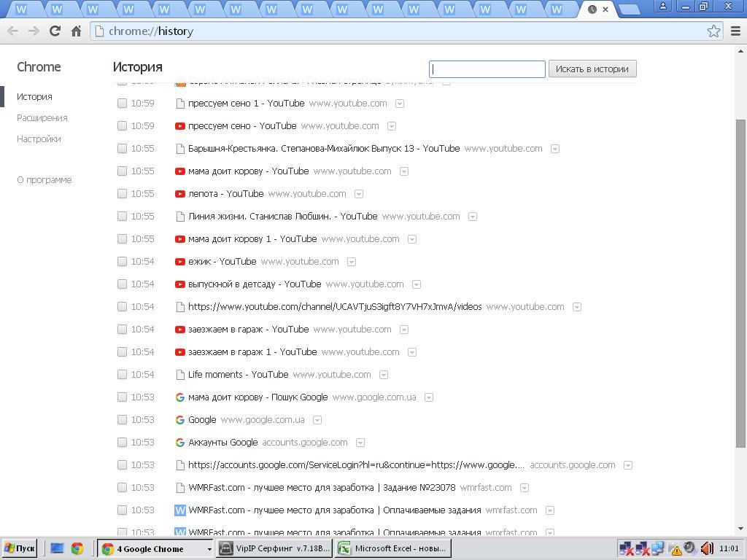Image resolution: width=747 pixels, height=560 pixels.
Task: Focus the history search input field
Action: pos(487,69)
